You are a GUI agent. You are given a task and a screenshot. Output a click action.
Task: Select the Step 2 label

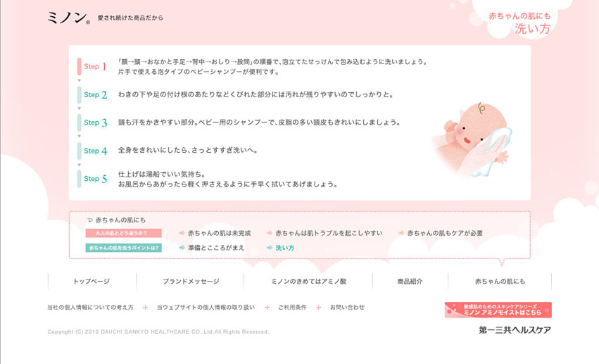(x=96, y=95)
